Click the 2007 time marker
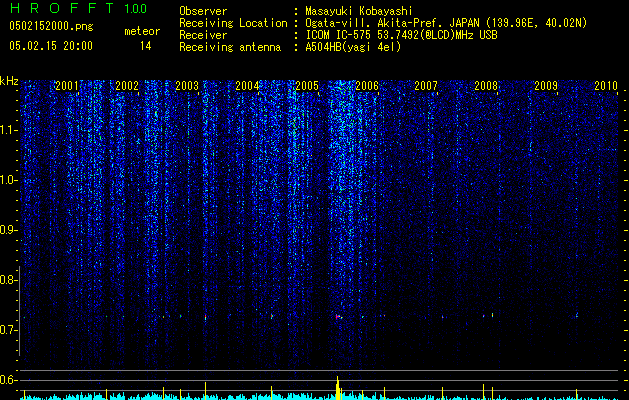Viewport: 629px width, 400px height. click(x=426, y=86)
